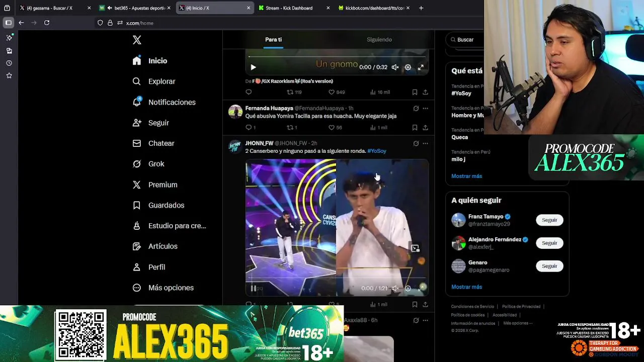The width and height of the screenshot is (644, 362).
Task: Like the post with 849 likes
Action: point(336,92)
